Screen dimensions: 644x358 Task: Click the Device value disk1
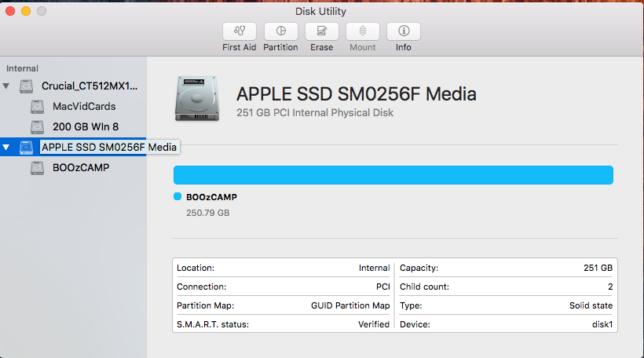click(602, 324)
